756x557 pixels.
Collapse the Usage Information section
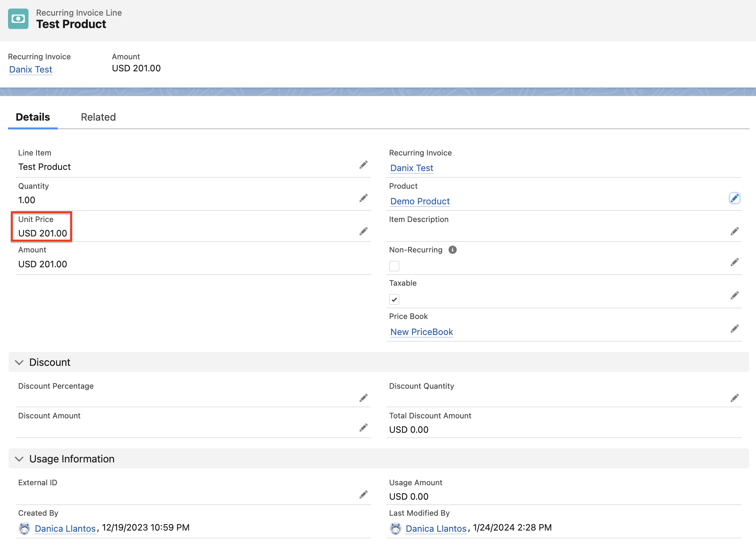[x=19, y=459]
